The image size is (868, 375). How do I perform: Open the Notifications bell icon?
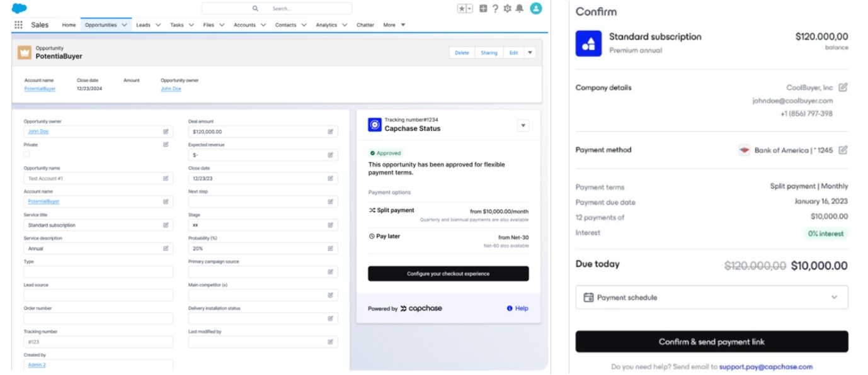click(520, 8)
